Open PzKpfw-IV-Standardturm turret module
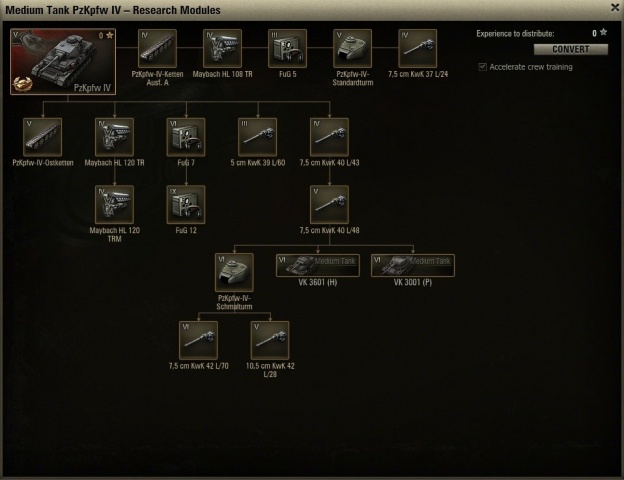Screen dimensions: 624x480 (353, 48)
